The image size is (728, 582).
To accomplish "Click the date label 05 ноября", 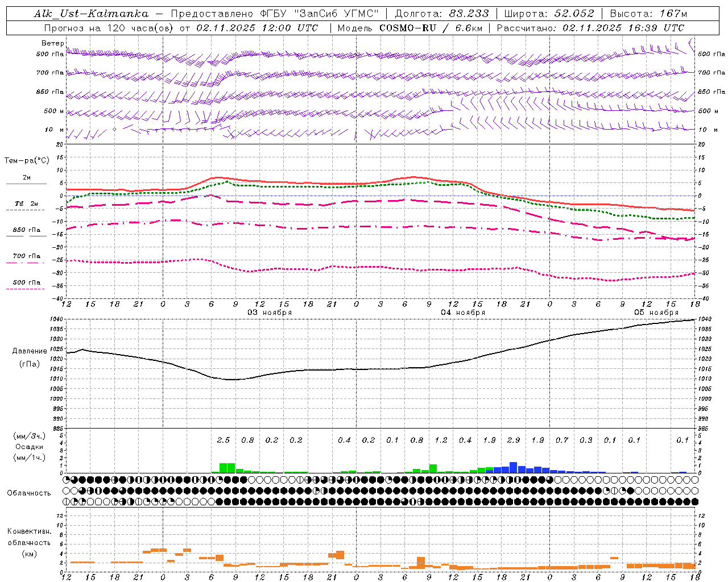I will click(656, 312).
